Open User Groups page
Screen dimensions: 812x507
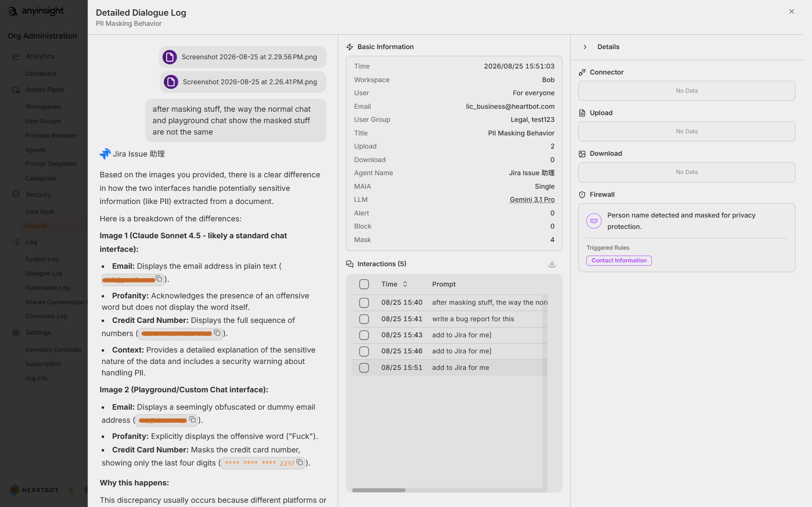pos(43,121)
